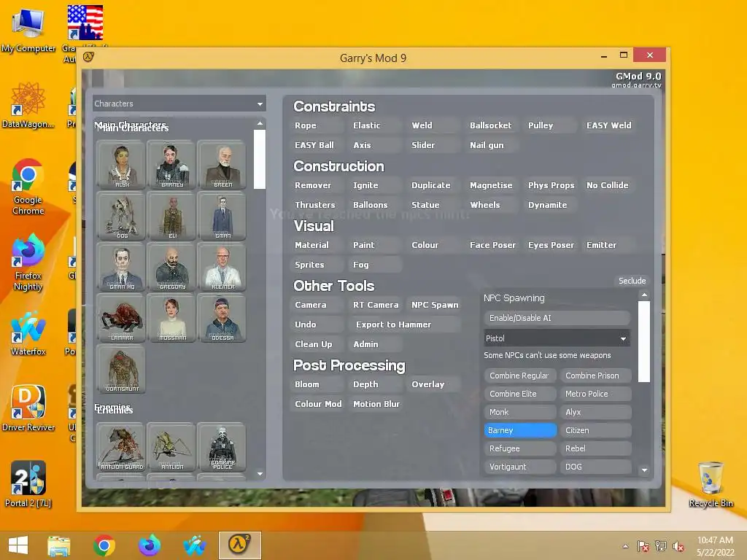Select the highlighted Barney NPC button
The width and height of the screenshot is (747, 560).
[519, 430]
